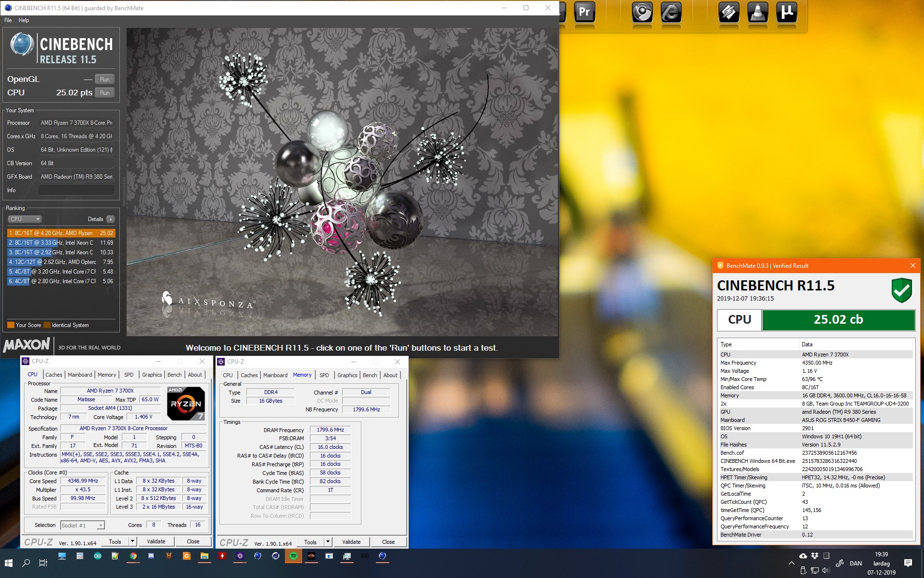This screenshot has width=924, height=578.
Task: Open File Explorer from the taskbar
Action: click(204, 556)
